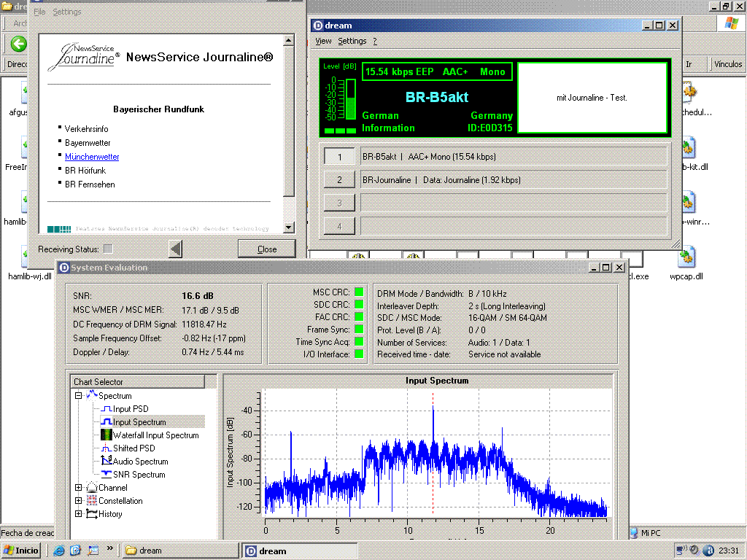Image resolution: width=747 pixels, height=560 pixels.
Task: Click the Journaline back arrow icon
Action: (x=176, y=249)
